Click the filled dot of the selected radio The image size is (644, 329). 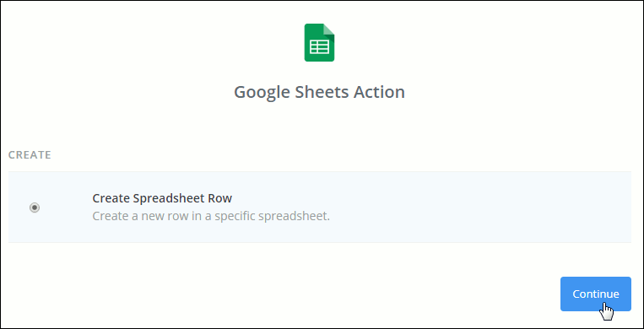[35, 208]
